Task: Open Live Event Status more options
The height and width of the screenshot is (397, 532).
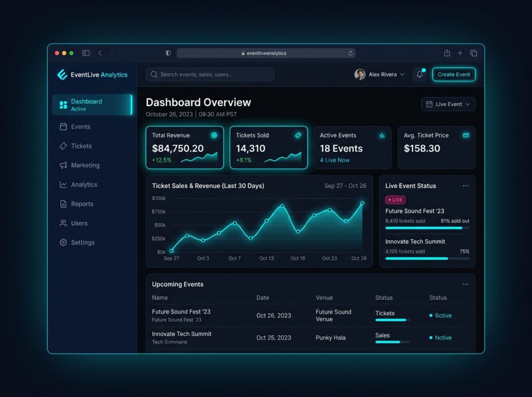Action: 465,185
